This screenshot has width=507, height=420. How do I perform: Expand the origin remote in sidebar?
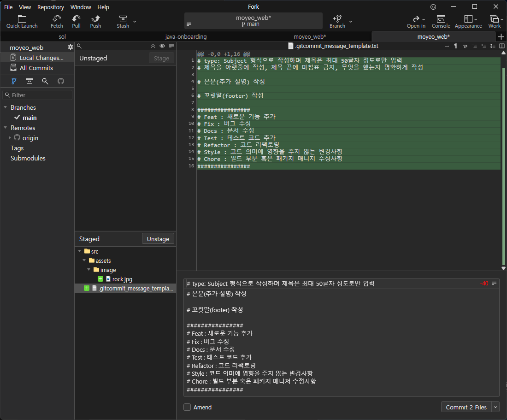[x=10, y=138]
